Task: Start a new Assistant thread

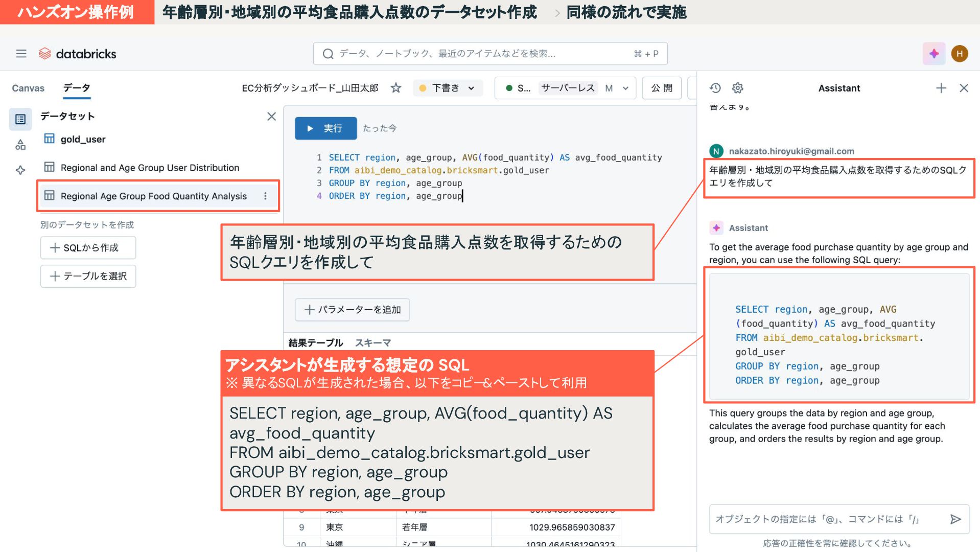Action: [x=941, y=88]
